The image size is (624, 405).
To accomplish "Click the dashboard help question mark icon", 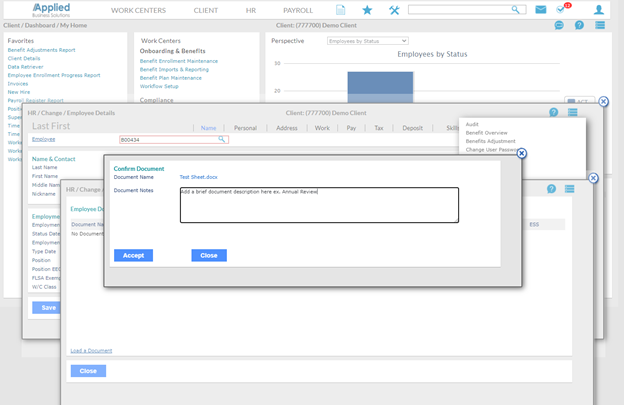I will (579, 25).
